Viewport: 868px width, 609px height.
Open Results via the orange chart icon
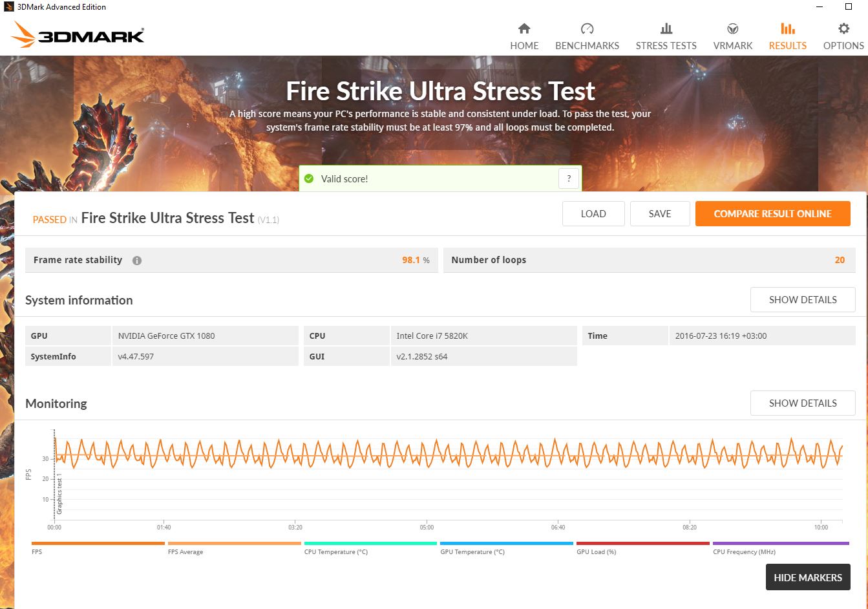tap(787, 28)
